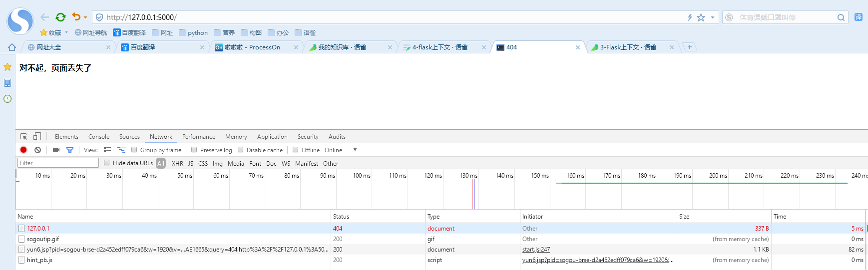Close the 404 tab
Image resolution: width=868 pixels, height=270 pixels.
[578, 47]
